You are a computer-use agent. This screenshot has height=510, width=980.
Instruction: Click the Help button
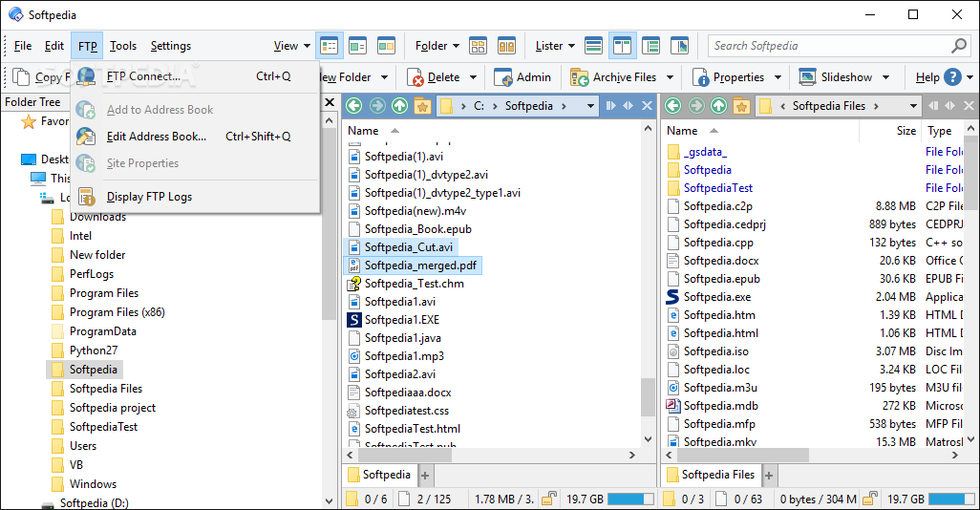pyautogui.click(x=938, y=77)
